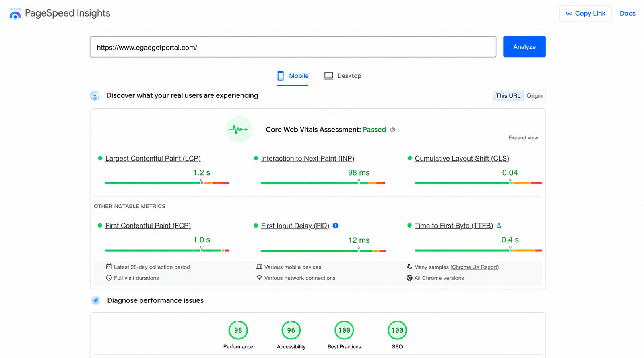The image size is (644, 358).
Task: Click the experimental flask icon beside TTFB
Action: (x=499, y=226)
